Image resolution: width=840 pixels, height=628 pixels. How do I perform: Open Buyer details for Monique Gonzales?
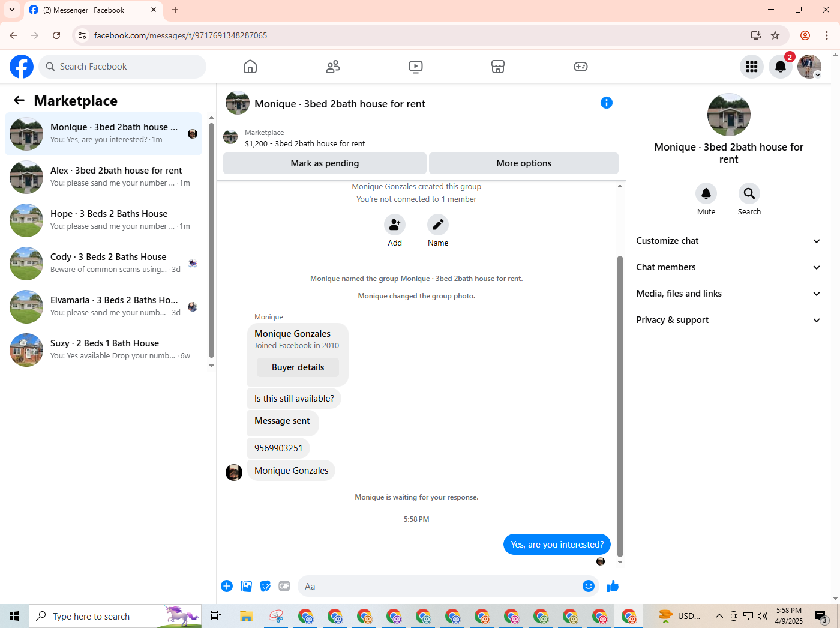tap(298, 367)
